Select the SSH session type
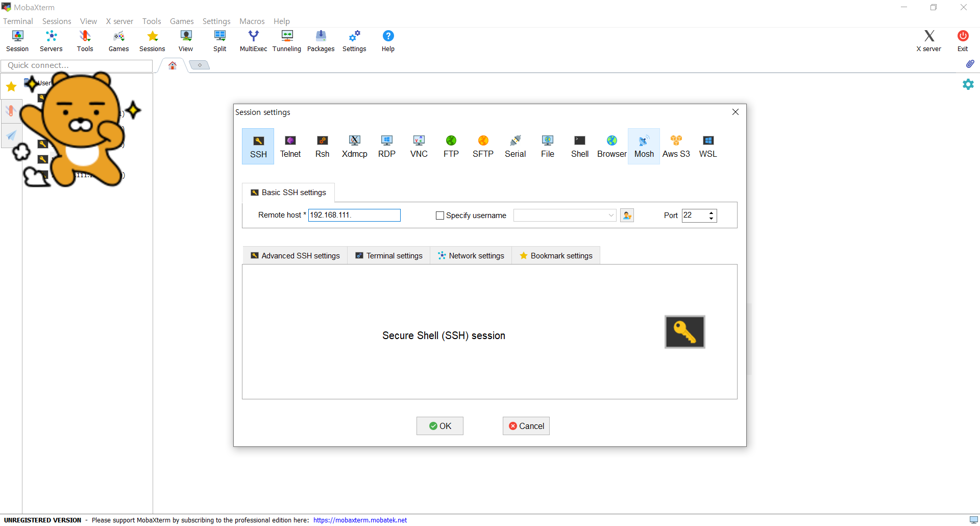Screen dimensions: 980x526 (x=258, y=146)
